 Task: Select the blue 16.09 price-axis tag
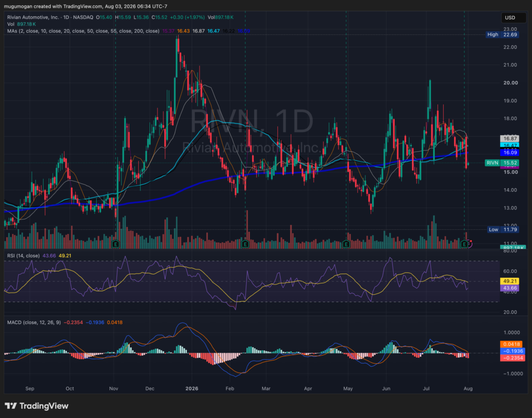tap(510, 153)
